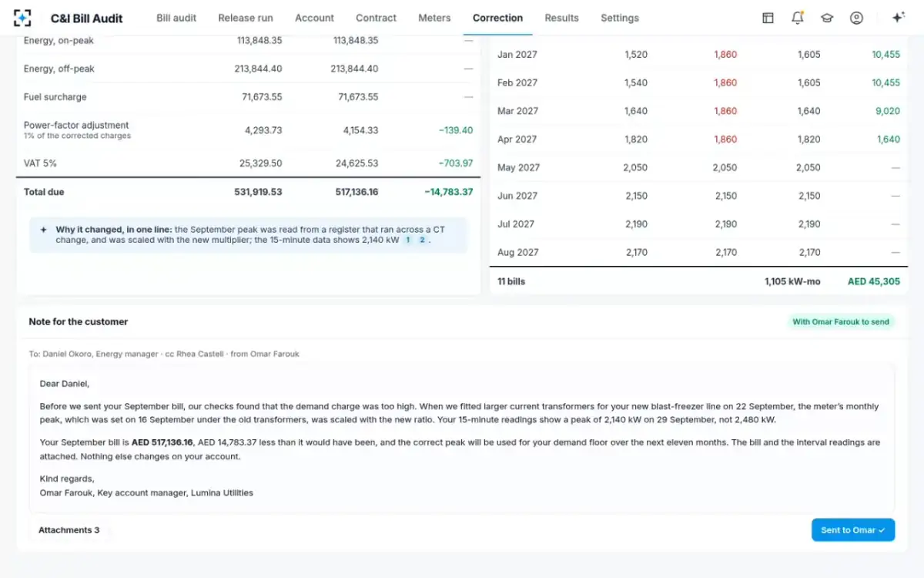Image resolution: width=924 pixels, height=578 pixels.
Task: Open notifications via the bell icon
Action: point(798,18)
